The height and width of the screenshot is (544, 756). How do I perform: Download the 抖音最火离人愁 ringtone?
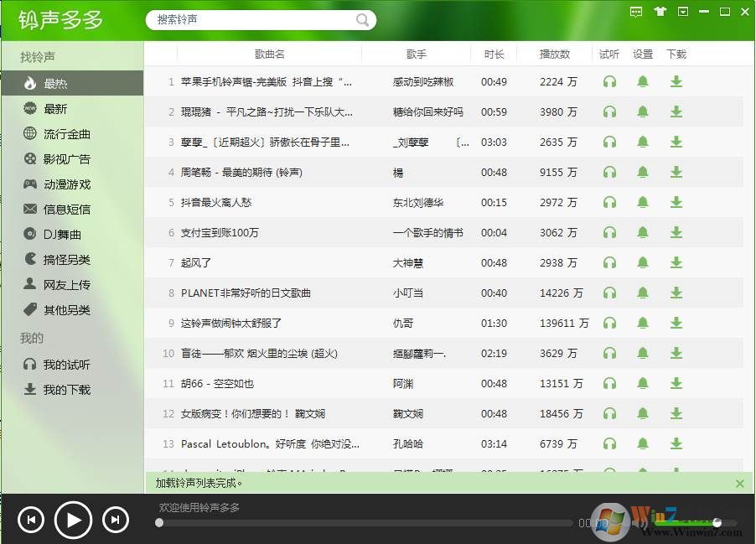pyautogui.click(x=676, y=202)
